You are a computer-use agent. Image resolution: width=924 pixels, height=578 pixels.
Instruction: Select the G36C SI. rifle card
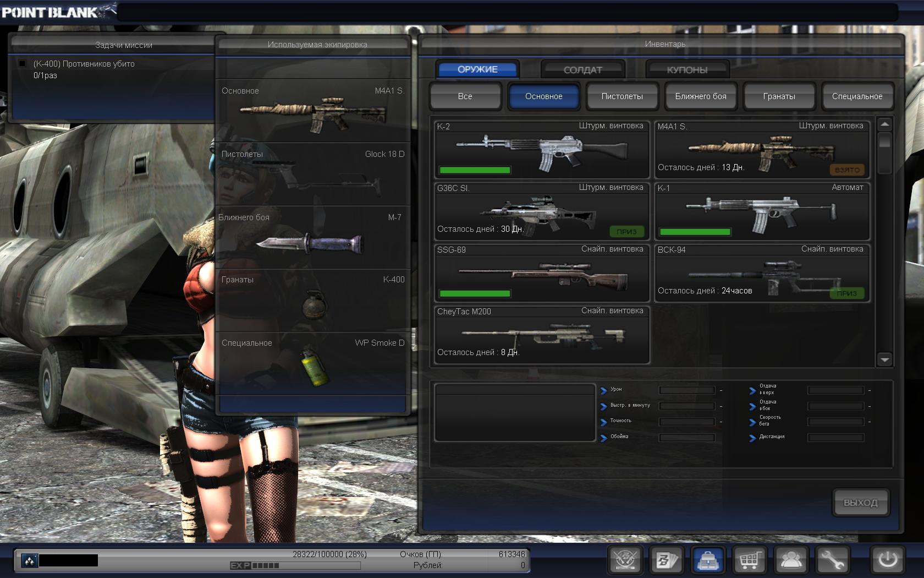pyautogui.click(x=542, y=211)
